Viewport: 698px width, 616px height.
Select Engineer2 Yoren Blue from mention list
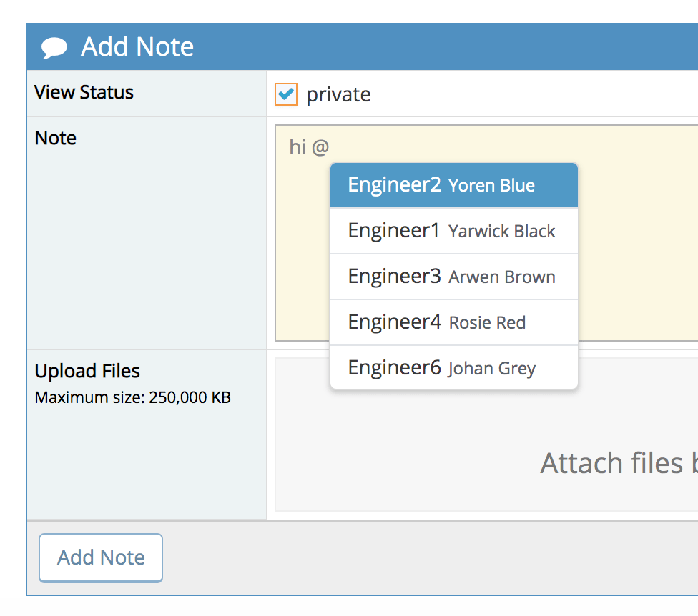tap(453, 185)
